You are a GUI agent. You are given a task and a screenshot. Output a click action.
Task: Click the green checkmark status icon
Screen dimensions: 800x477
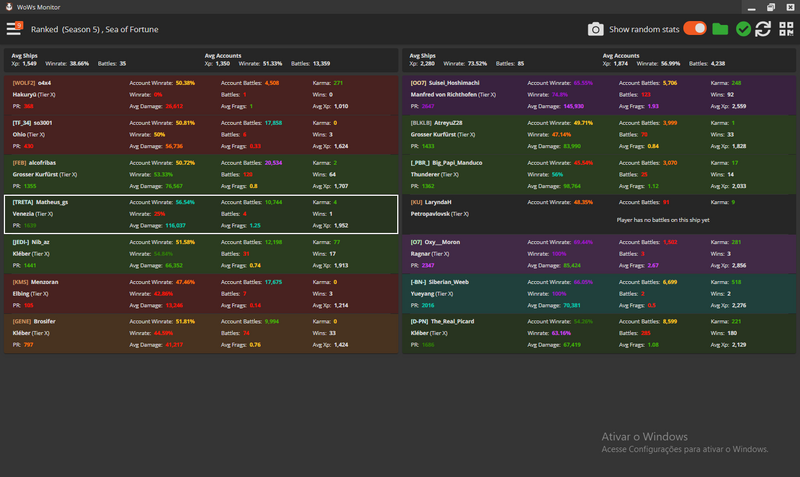click(x=742, y=29)
